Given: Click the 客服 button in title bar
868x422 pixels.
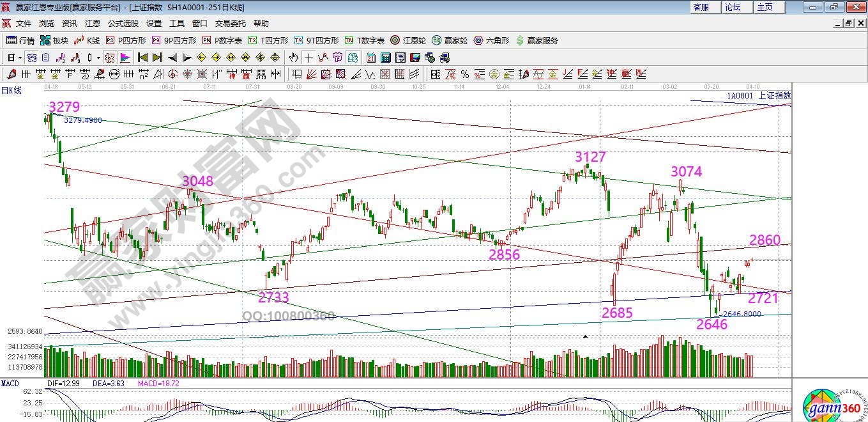Looking at the screenshot, I should [701, 7].
